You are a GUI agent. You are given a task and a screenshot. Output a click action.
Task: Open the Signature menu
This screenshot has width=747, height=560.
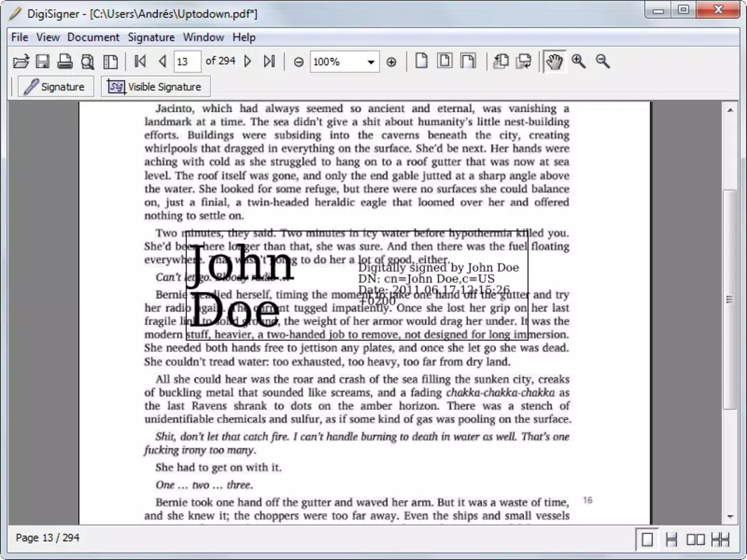click(151, 37)
